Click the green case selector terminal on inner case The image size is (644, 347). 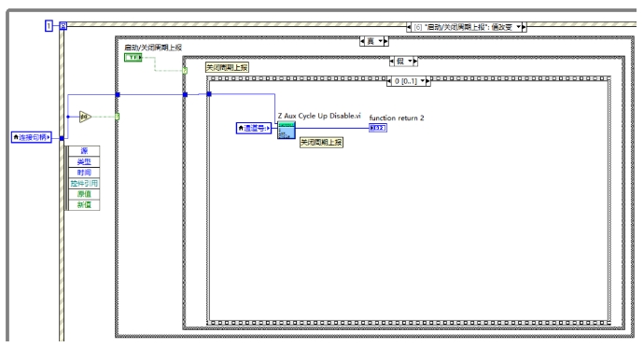tap(185, 71)
